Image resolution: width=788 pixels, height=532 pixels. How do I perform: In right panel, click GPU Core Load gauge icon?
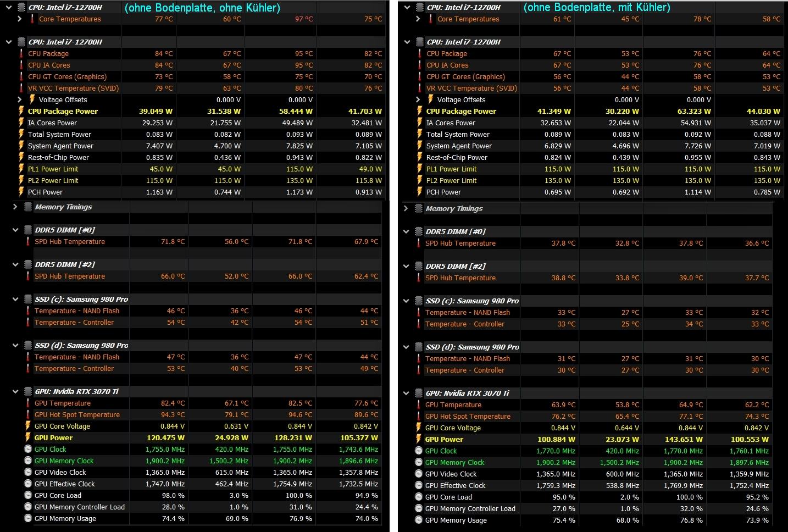[419, 497]
